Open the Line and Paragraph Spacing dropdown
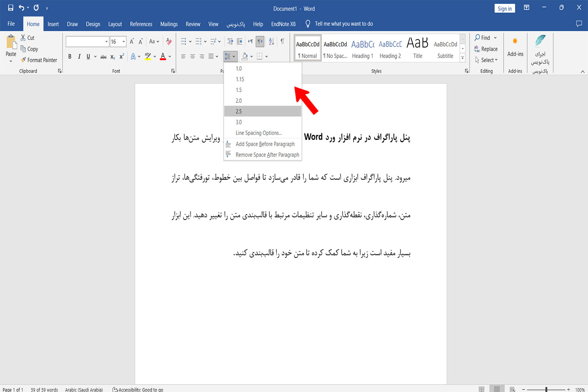 click(x=230, y=57)
